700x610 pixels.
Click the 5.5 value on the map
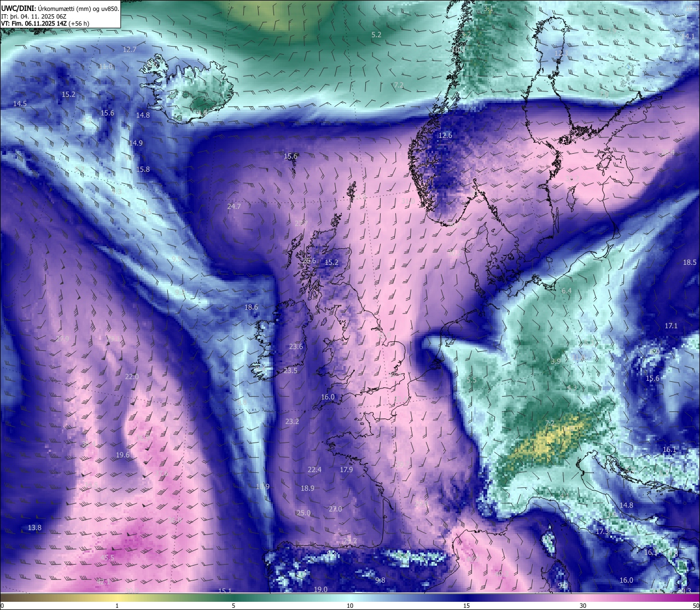(472, 379)
